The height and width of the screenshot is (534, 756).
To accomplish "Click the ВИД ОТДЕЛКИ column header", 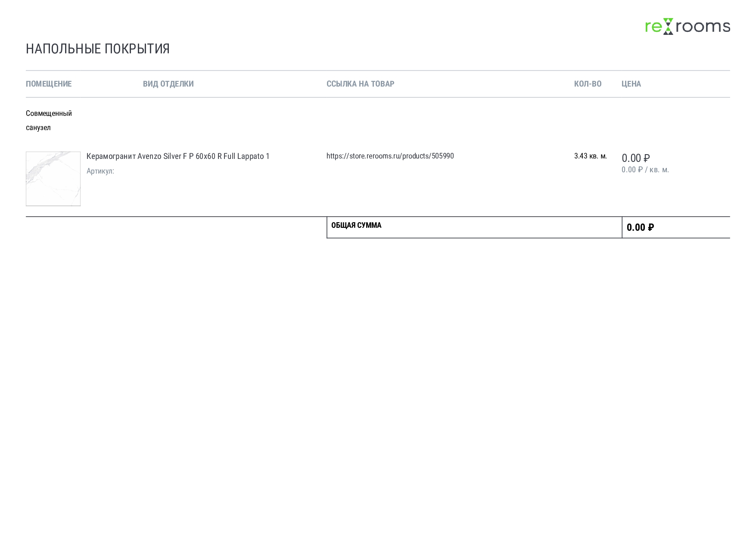I will coord(168,84).
